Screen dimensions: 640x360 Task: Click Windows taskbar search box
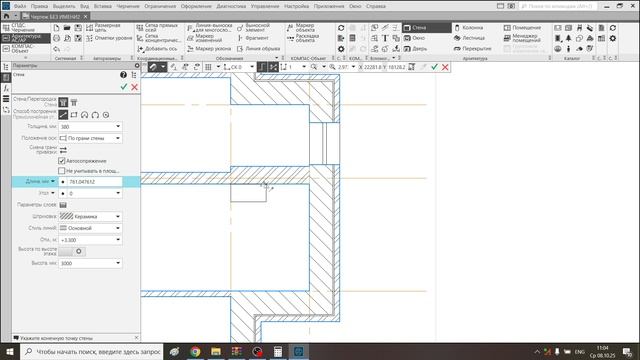(91, 351)
